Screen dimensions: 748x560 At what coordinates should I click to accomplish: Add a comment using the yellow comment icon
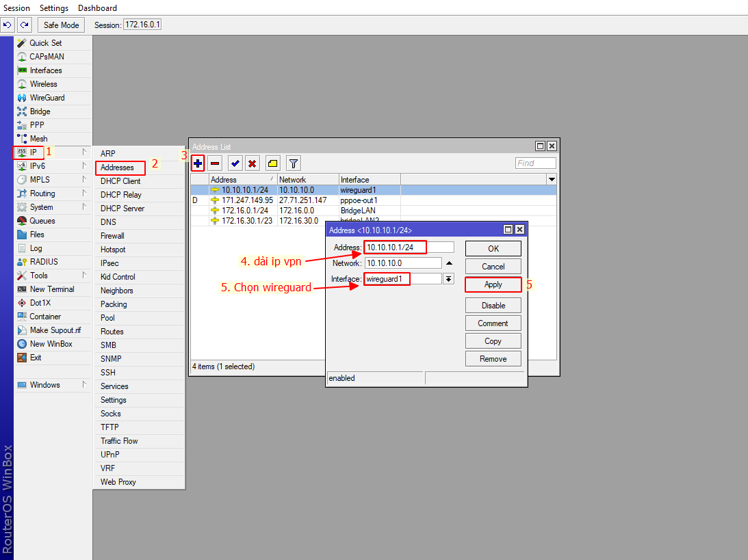272,163
